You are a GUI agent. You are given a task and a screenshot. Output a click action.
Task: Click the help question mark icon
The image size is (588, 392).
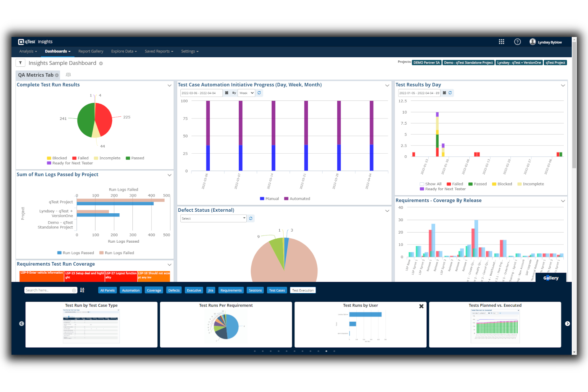click(517, 42)
